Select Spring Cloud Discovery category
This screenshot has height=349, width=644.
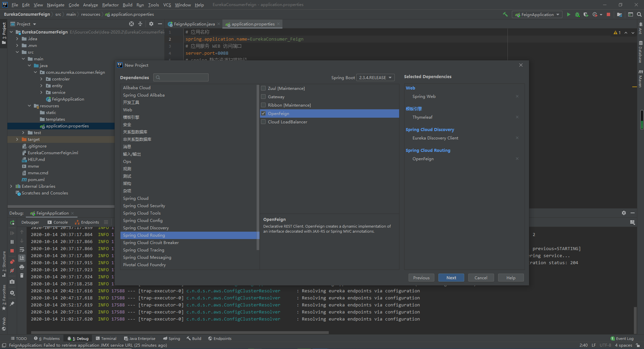pyautogui.click(x=190, y=228)
